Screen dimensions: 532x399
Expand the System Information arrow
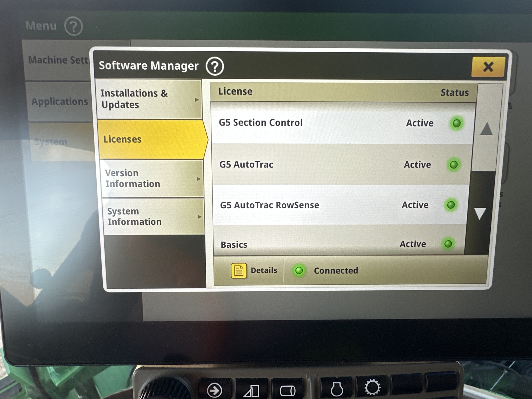coord(199,217)
